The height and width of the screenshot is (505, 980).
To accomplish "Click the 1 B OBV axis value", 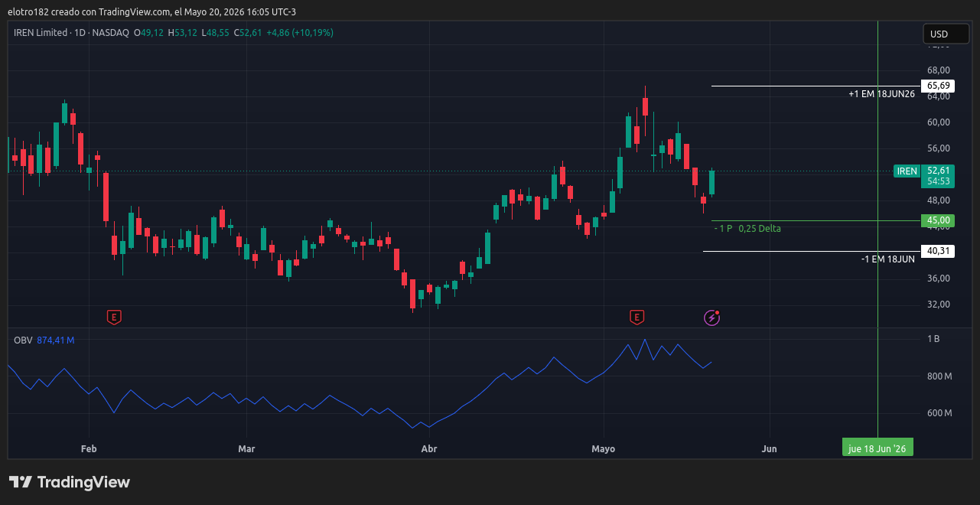I will click(x=933, y=339).
